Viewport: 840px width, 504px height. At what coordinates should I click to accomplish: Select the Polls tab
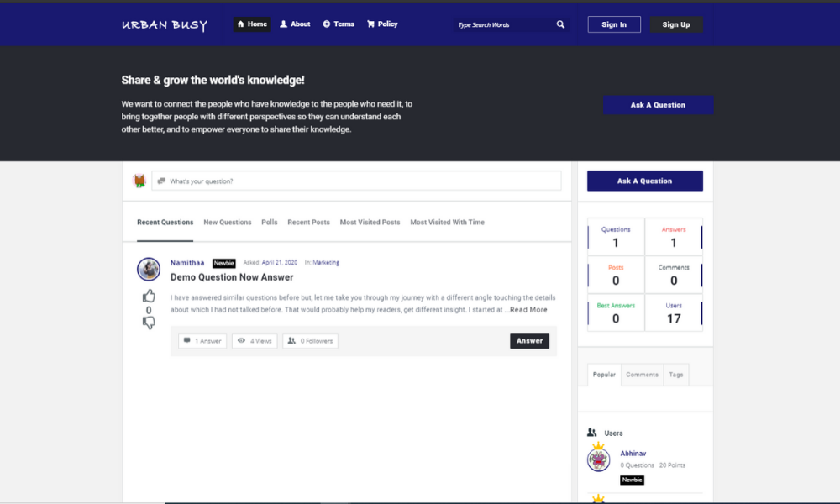pyautogui.click(x=269, y=223)
